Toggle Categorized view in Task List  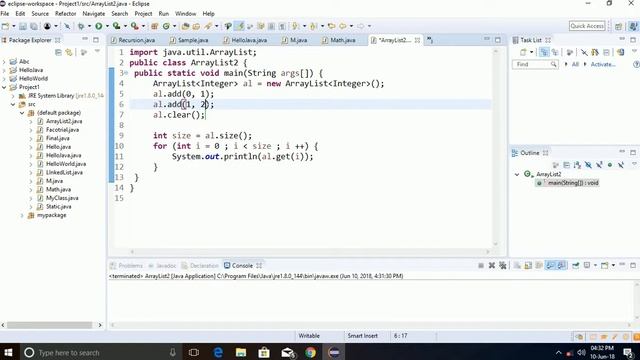tap(544, 52)
